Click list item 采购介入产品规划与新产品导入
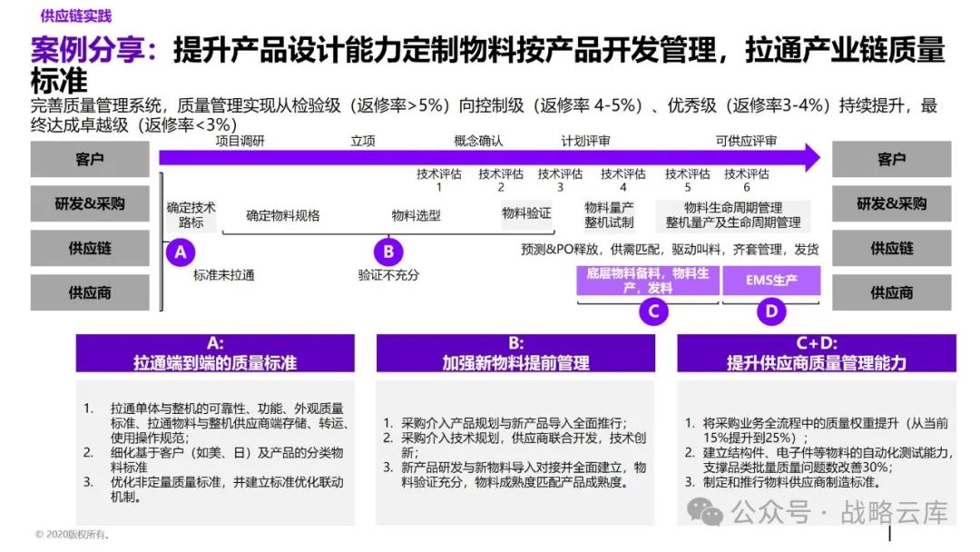980x552 pixels. (505, 423)
